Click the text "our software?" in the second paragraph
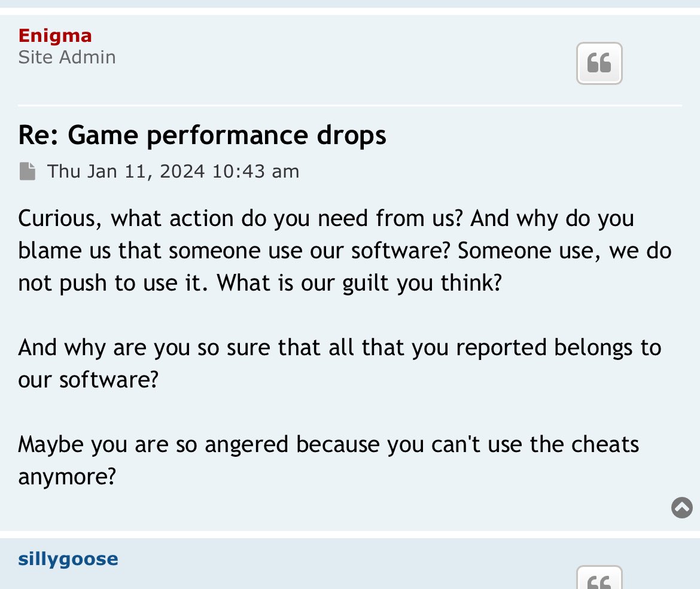This screenshot has height=589, width=700. click(89, 380)
